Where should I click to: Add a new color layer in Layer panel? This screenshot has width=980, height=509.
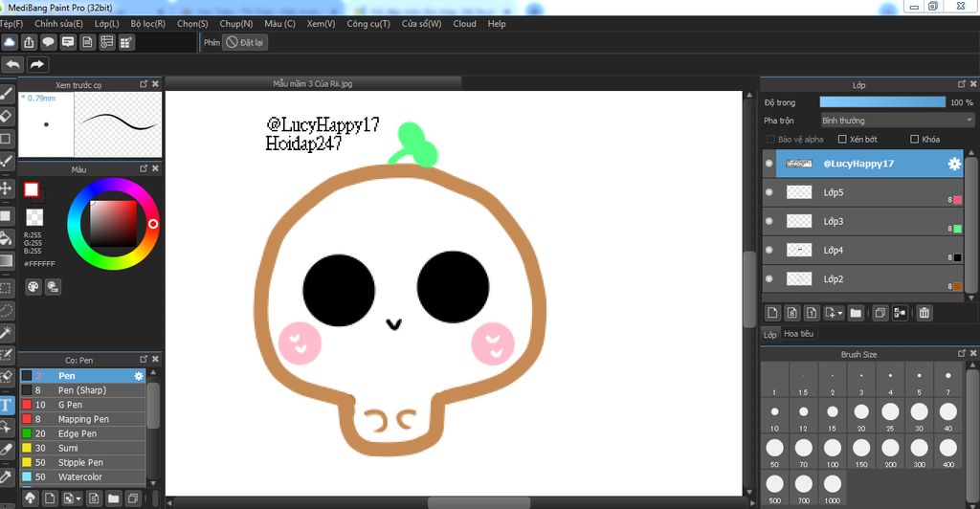pos(772,313)
